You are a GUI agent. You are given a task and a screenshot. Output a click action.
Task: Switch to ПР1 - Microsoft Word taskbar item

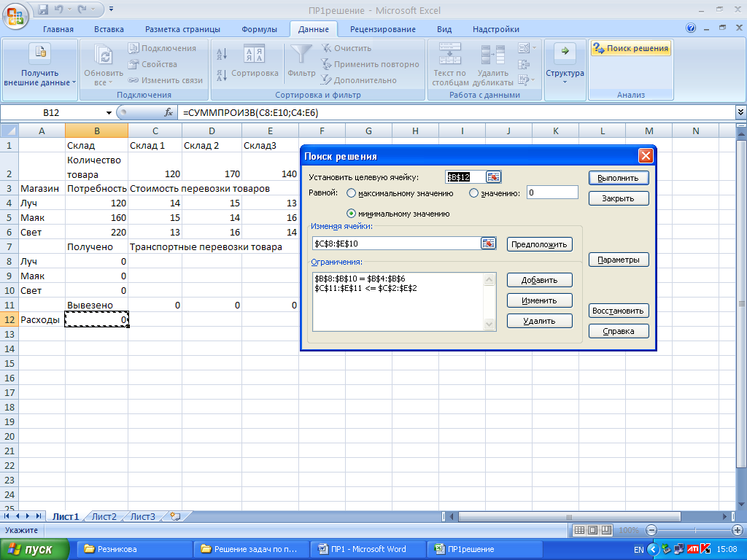[368, 550]
